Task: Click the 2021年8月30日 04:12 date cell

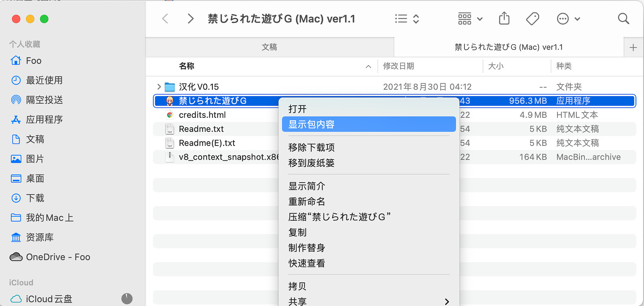Action: (x=427, y=87)
